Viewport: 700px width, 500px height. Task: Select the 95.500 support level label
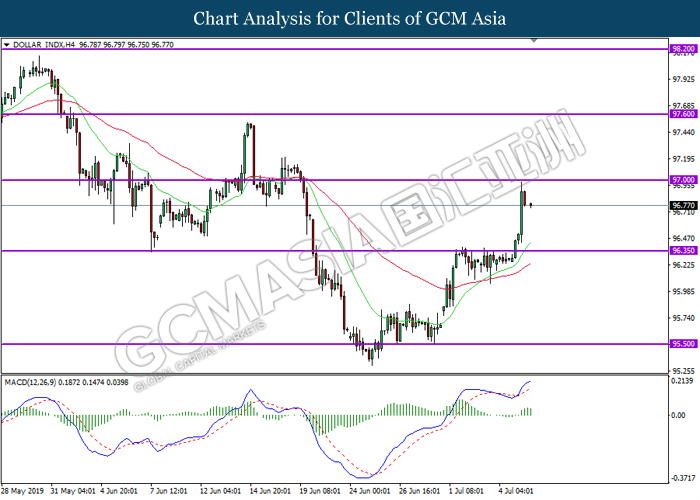[x=683, y=344]
